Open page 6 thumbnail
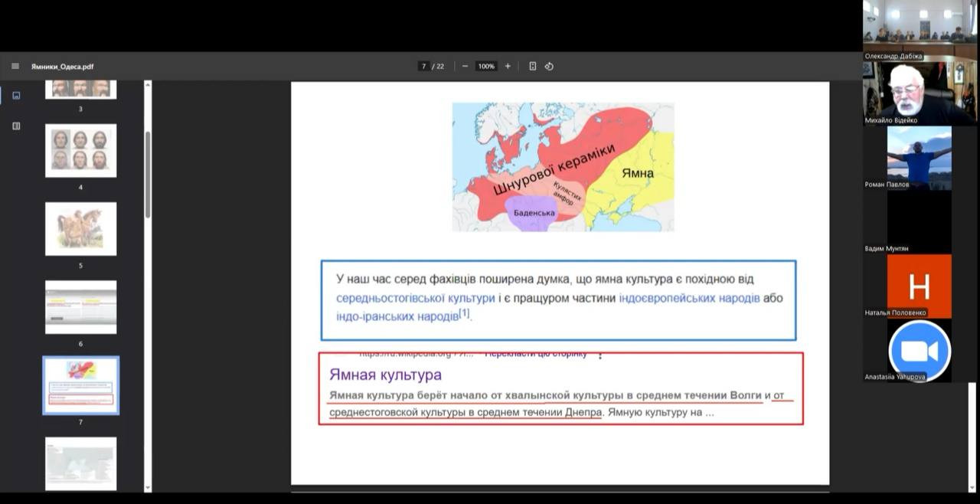This screenshot has height=504, width=980. click(80, 306)
